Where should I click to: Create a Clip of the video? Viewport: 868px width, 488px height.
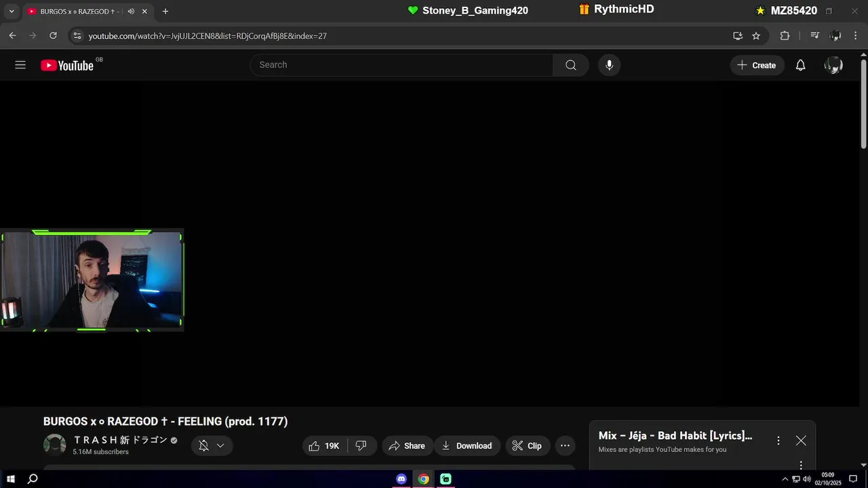pos(527,445)
